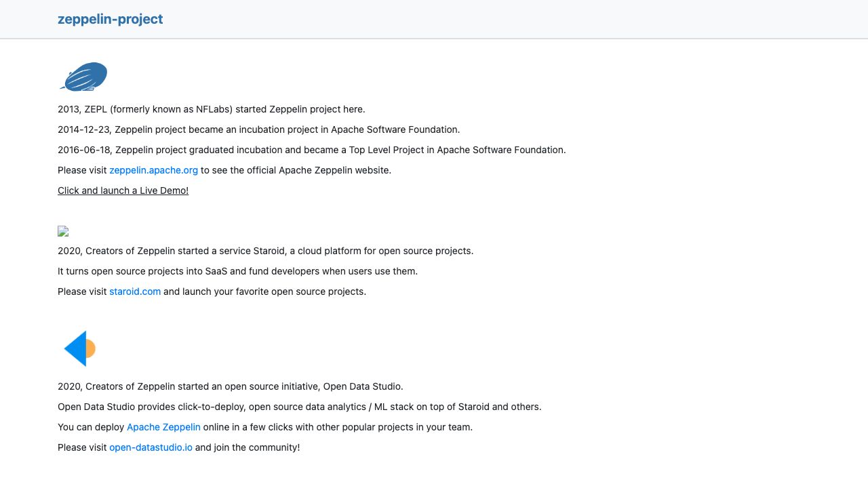Click the Open Data Studio triangle logo

coord(79,348)
